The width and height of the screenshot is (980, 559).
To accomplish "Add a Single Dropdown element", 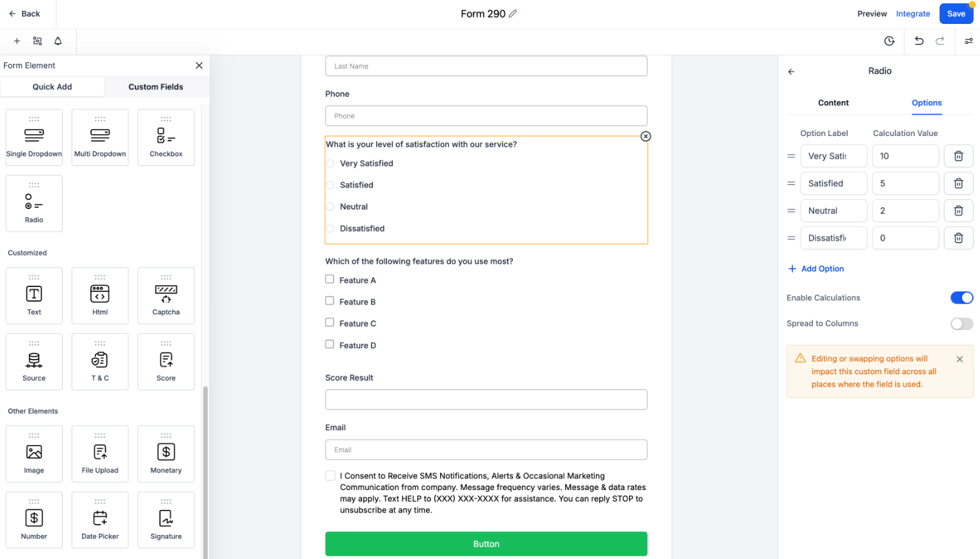I will tap(34, 137).
